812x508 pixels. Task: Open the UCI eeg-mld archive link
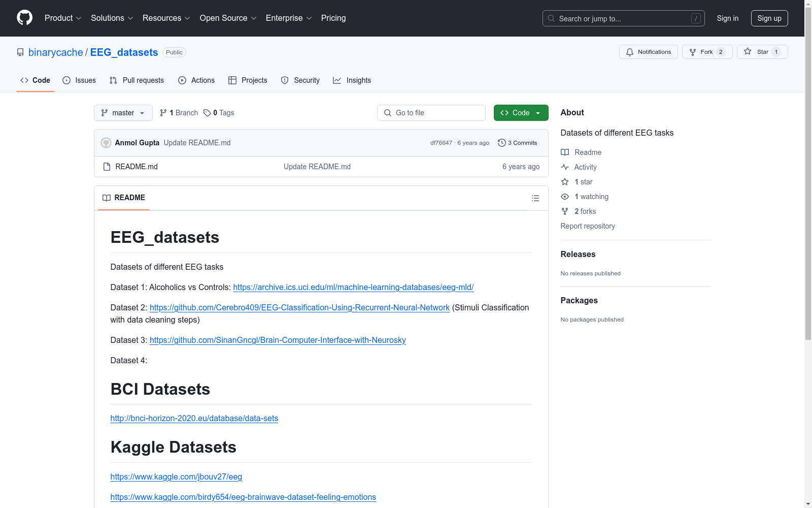pos(353,287)
